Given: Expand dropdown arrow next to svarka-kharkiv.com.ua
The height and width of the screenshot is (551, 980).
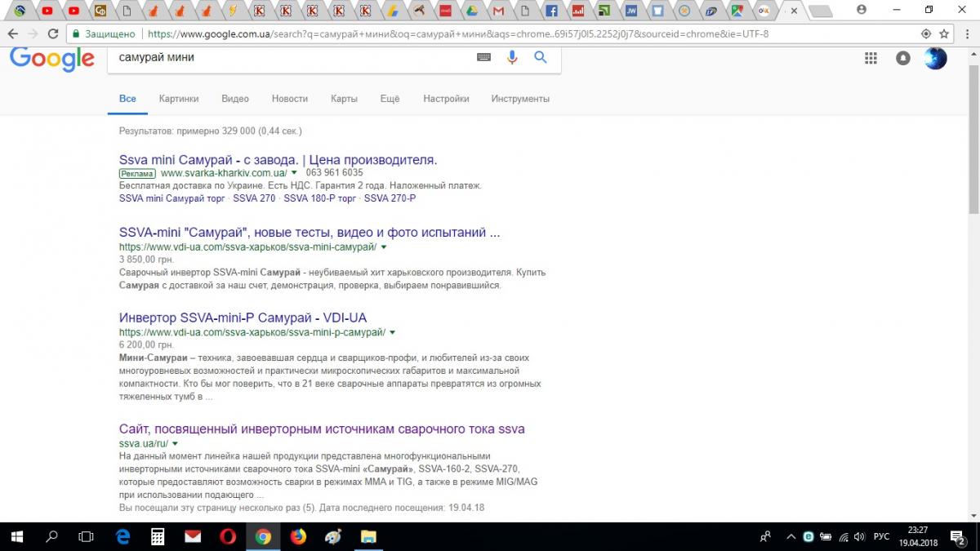Looking at the screenshot, I should coord(294,173).
